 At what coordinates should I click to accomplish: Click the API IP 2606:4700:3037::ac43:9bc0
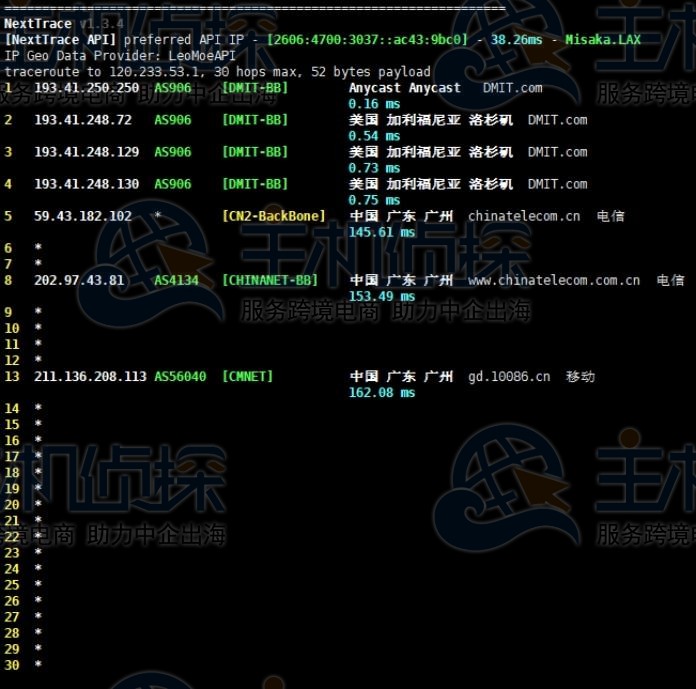click(367, 40)
